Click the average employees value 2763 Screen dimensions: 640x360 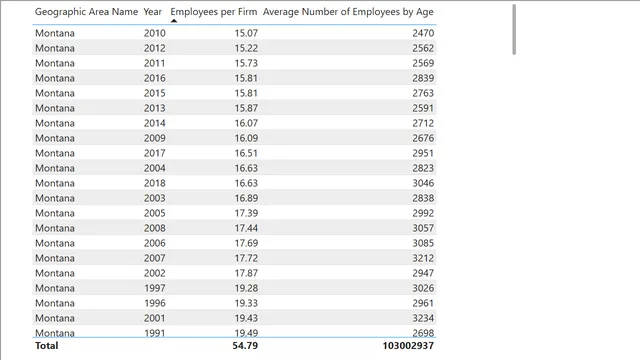coord(423,93)
